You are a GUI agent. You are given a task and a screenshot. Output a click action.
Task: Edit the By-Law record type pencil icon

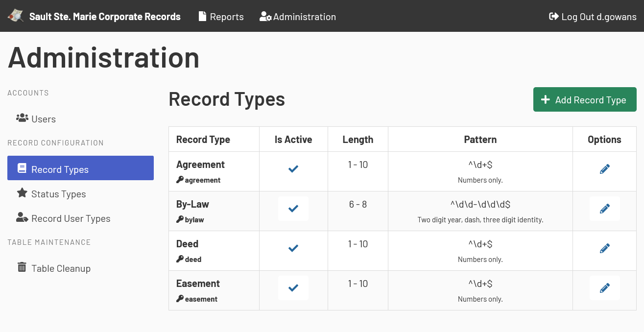604,209
